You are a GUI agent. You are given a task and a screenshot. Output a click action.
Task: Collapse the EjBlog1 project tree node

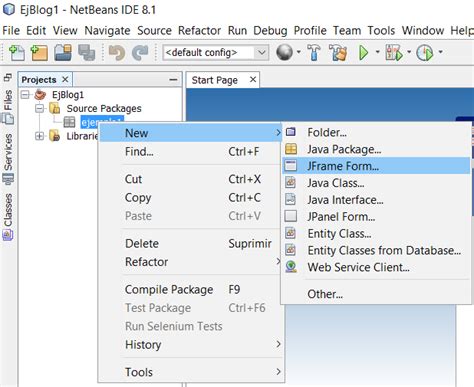pos(25,95)
